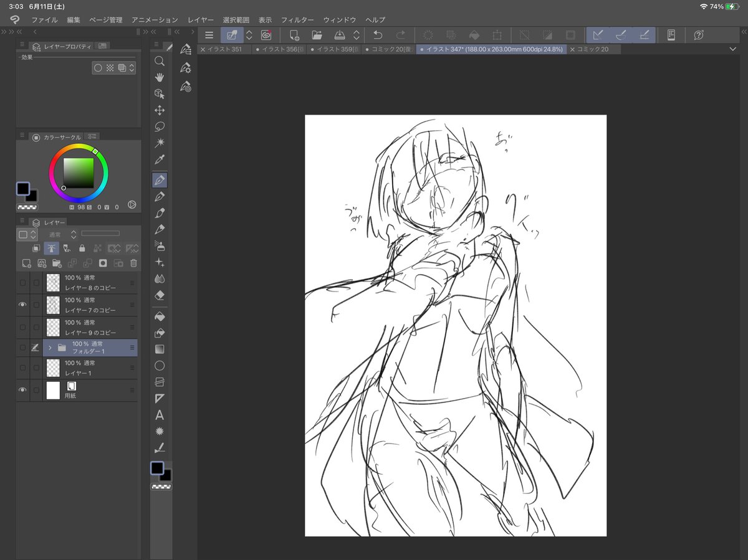This screenshot has width=748, height=560.
Task: Select the Hand move-view tool
Action: [160, 77]
